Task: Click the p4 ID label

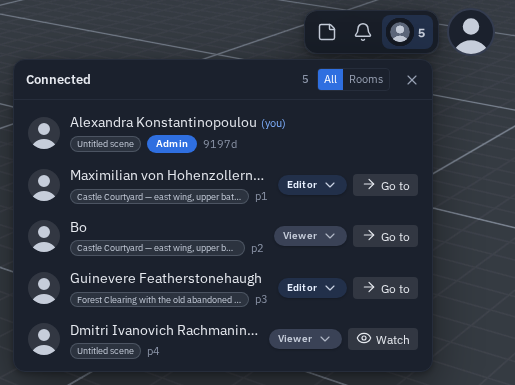Action: [153, 351]
